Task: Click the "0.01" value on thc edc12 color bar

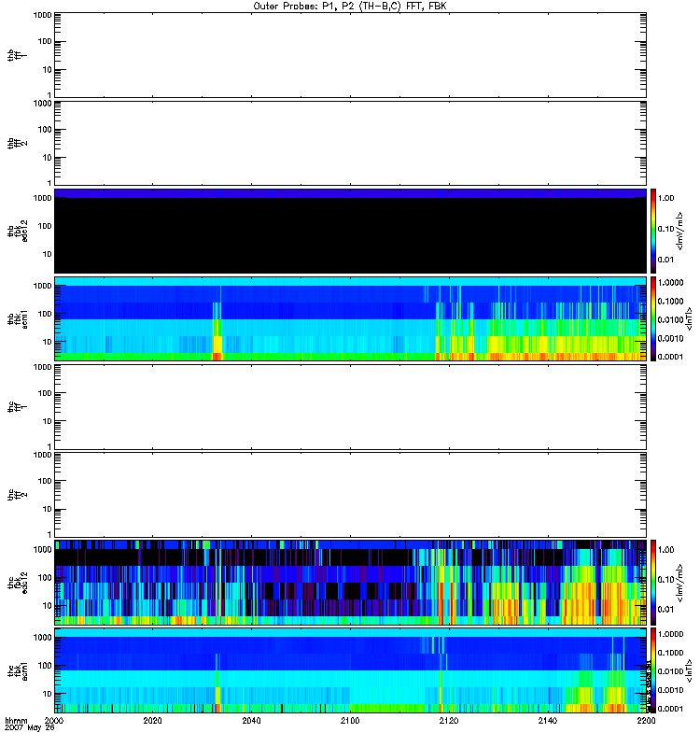Action: pos(665,610)
